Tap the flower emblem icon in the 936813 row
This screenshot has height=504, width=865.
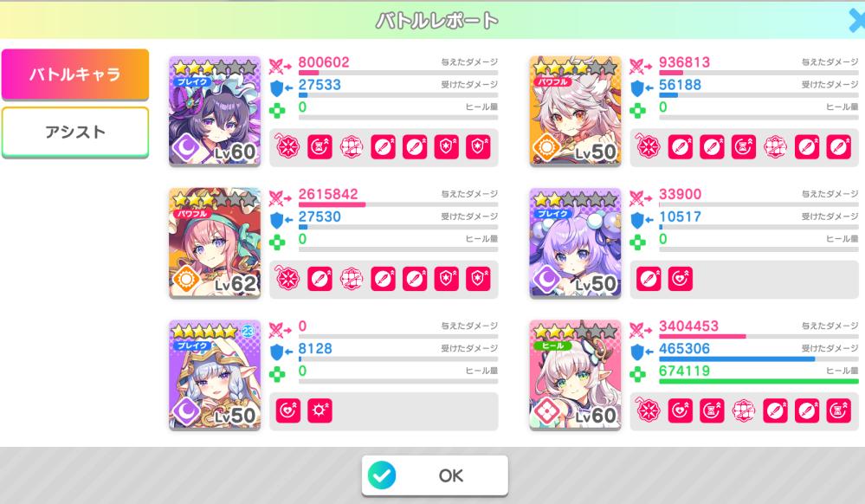coord(649,147)
